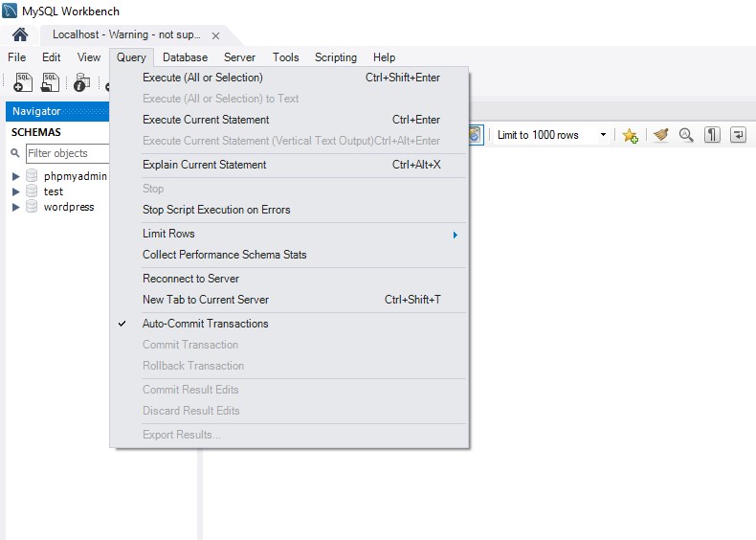The height and width of the screenshot is (540, 756).
Task: Toggle Stop Script Execution on Errors
Action: point(216,210)
